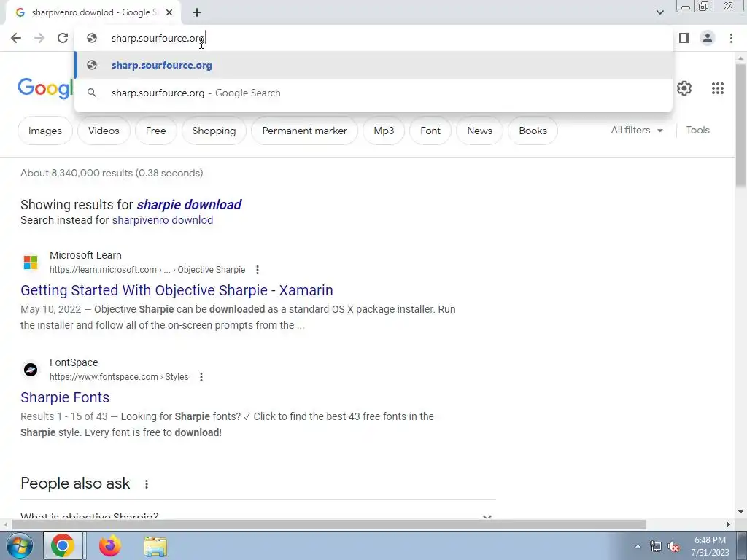Filter results by Videos

[x=104, y=131]
